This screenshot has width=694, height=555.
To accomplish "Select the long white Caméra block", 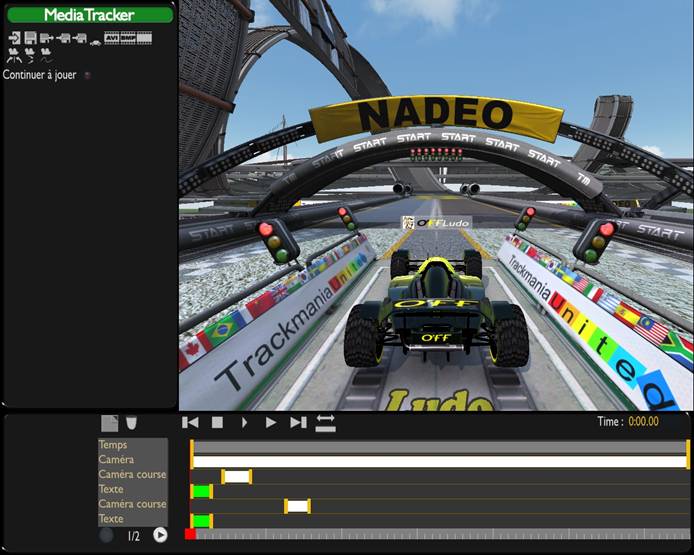I will click(x=440, y=462).
